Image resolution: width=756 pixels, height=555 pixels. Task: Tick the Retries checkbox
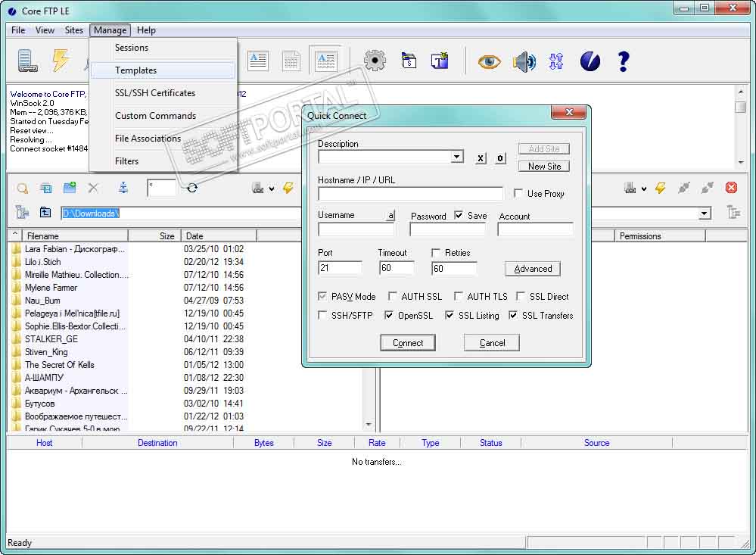pyautogui.click(x=436, y=252)
